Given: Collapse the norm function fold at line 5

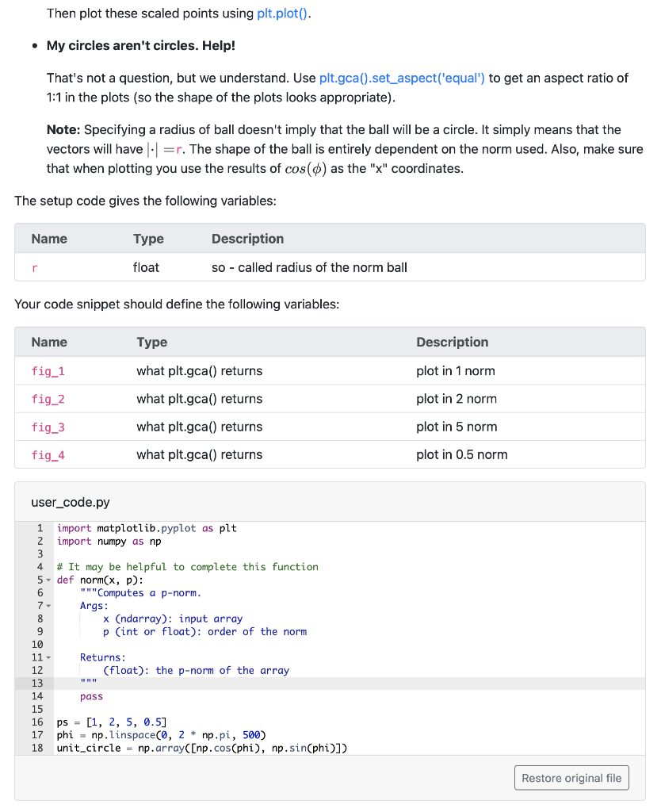Looking at the screenshot, I should tap(48, 580).
